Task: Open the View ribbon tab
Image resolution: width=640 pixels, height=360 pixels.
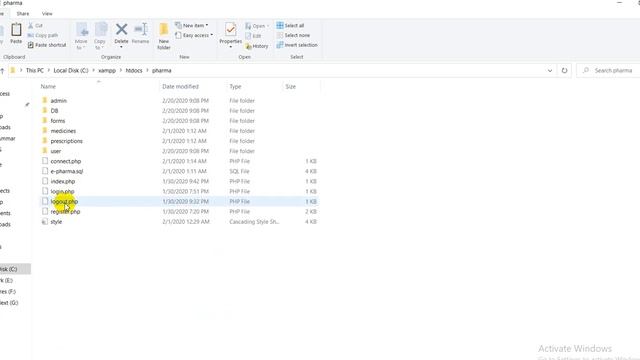Action: coord(47,13)
